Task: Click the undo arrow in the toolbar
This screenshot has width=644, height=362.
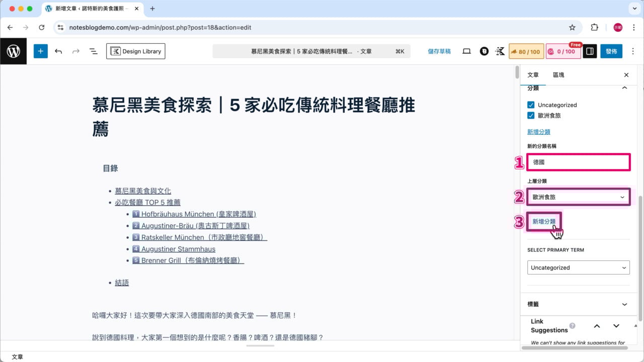Action: [x=58, y=51]
